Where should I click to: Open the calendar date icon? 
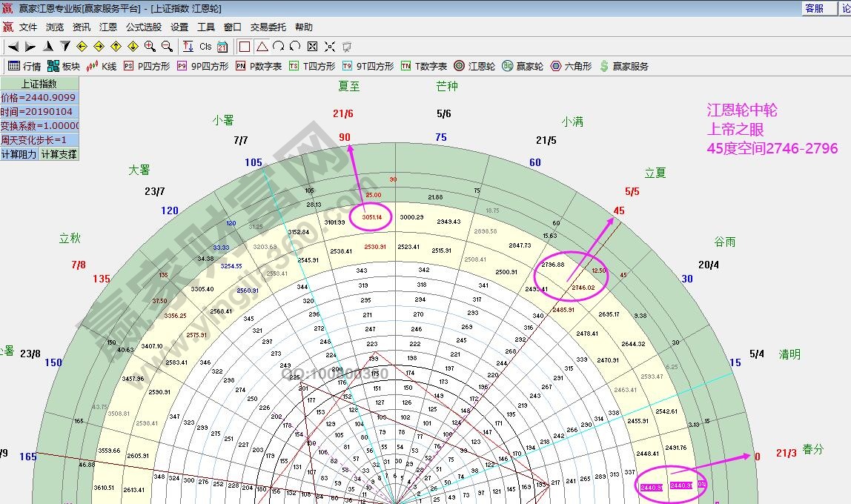[222, 46]
